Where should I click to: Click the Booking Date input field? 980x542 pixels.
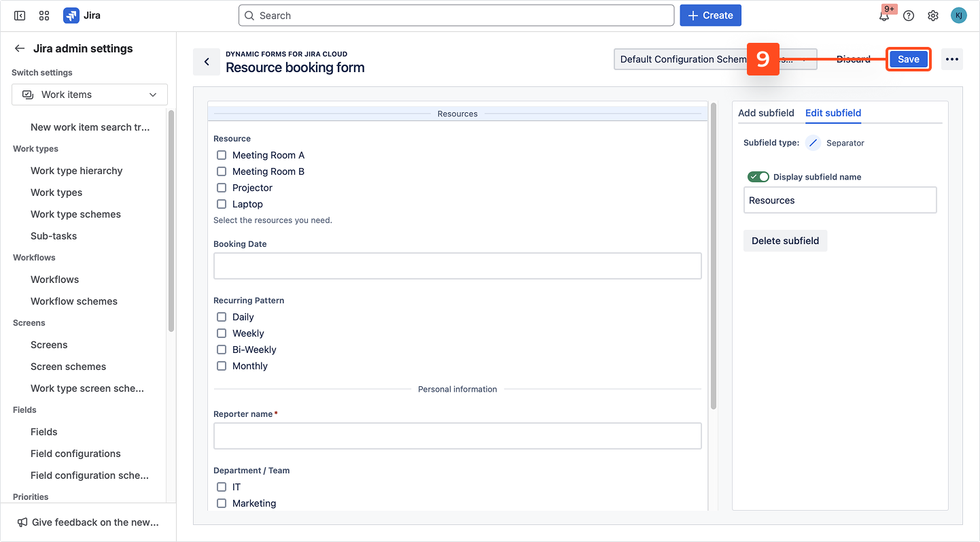pyautogui.click(x=457, y=266)
